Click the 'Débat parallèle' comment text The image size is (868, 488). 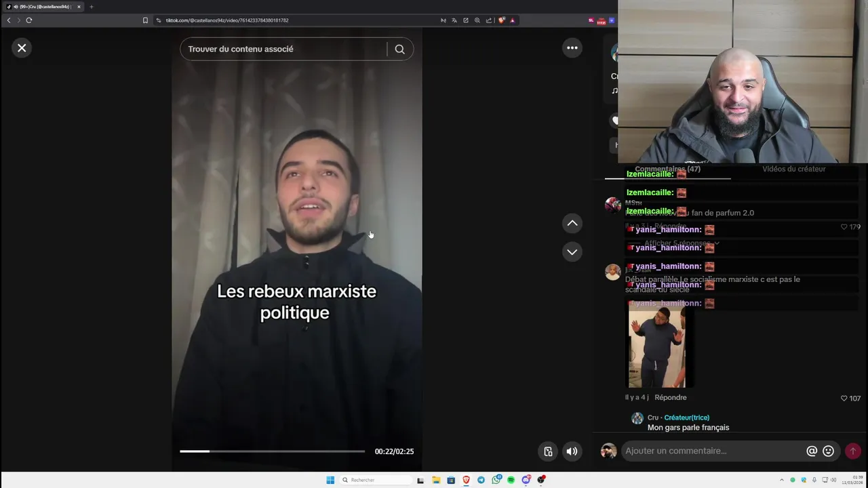712,284
